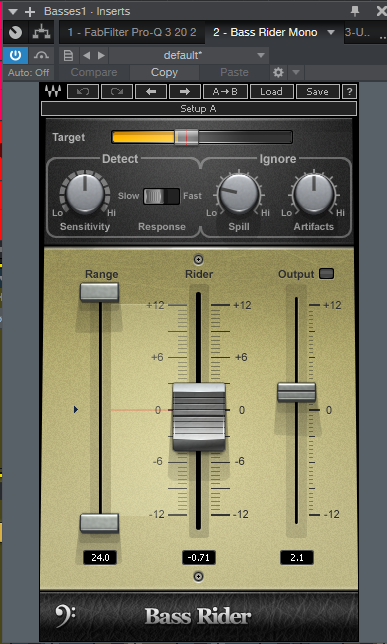This screenshot has height=644, width=387.
Task: Toggle the Slow/Fast Response switch
Action: coord(161,196)
